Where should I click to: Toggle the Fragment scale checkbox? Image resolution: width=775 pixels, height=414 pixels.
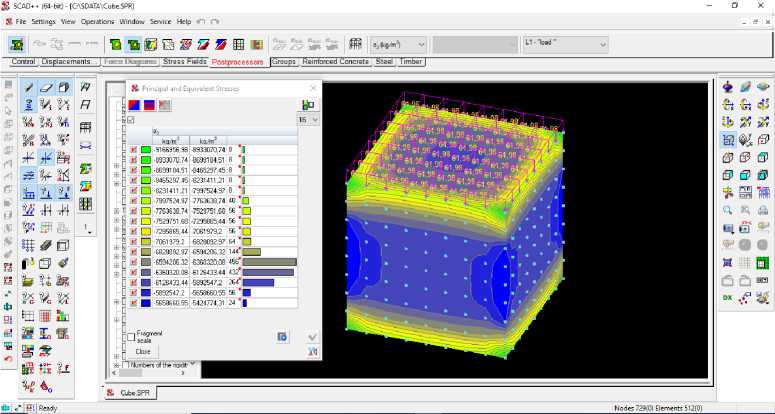pos(131,337)
